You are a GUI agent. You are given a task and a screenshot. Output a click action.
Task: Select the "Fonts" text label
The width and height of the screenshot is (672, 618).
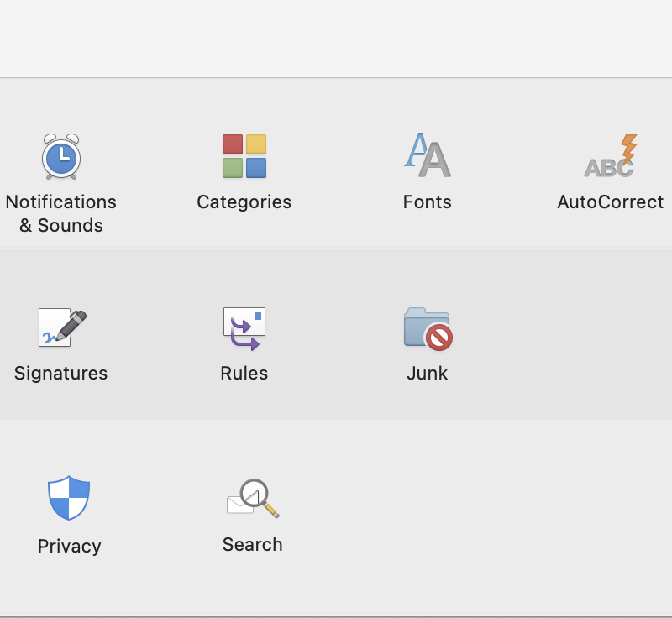428,202
